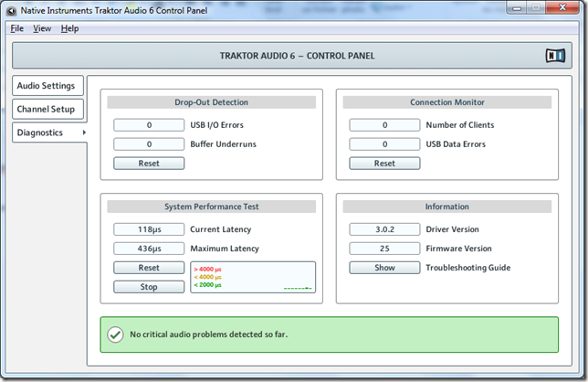Click the USB I/O Errors value field

[x=149, y=125]
